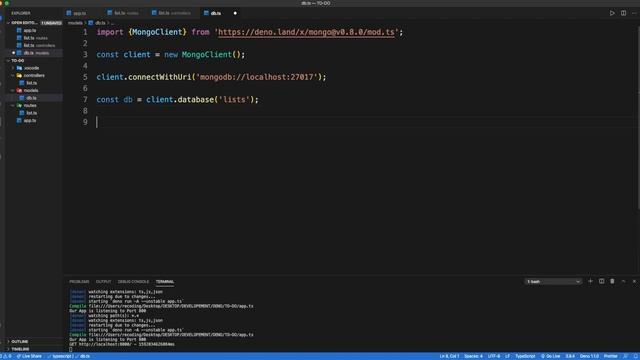This screenshot has width=640, height=360.
Task: Switch to the list.ts controllers editor tab
Action: [174, 13]
